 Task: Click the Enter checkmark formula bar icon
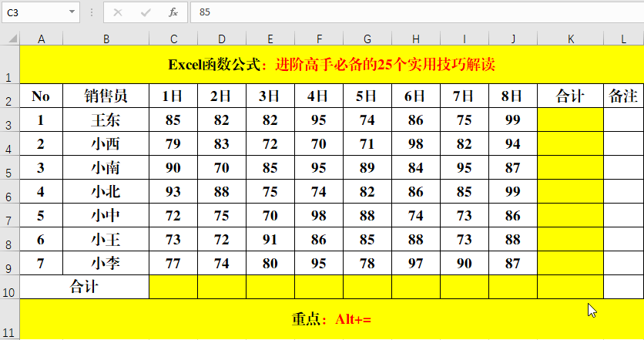pyautogui.click(x=146, y=12)
